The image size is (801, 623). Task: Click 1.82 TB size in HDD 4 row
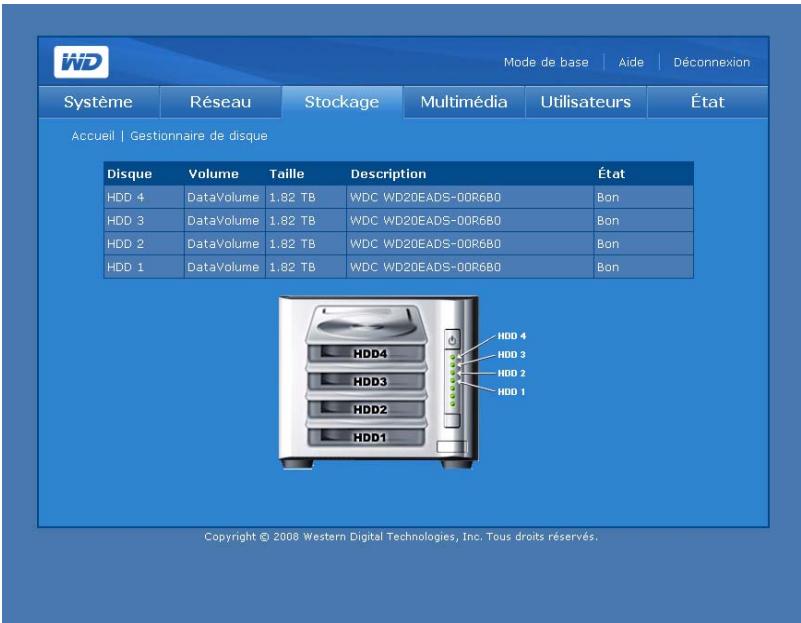(x=292, y=197)
